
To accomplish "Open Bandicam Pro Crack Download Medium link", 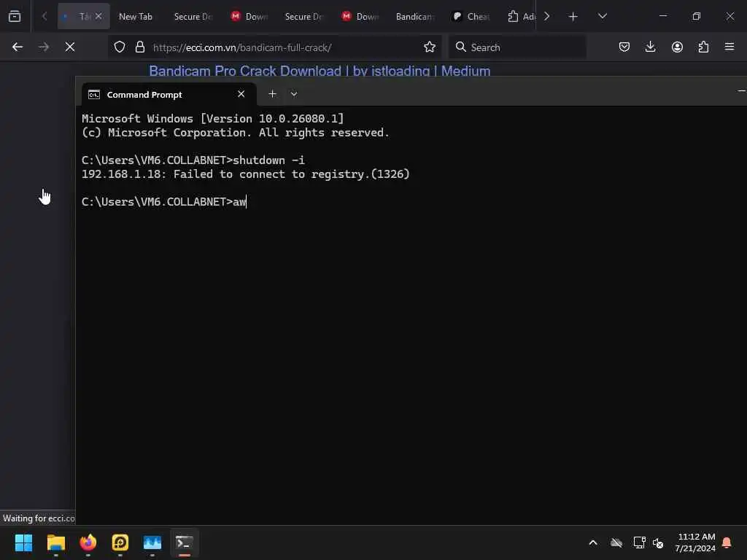I will 320,71.
